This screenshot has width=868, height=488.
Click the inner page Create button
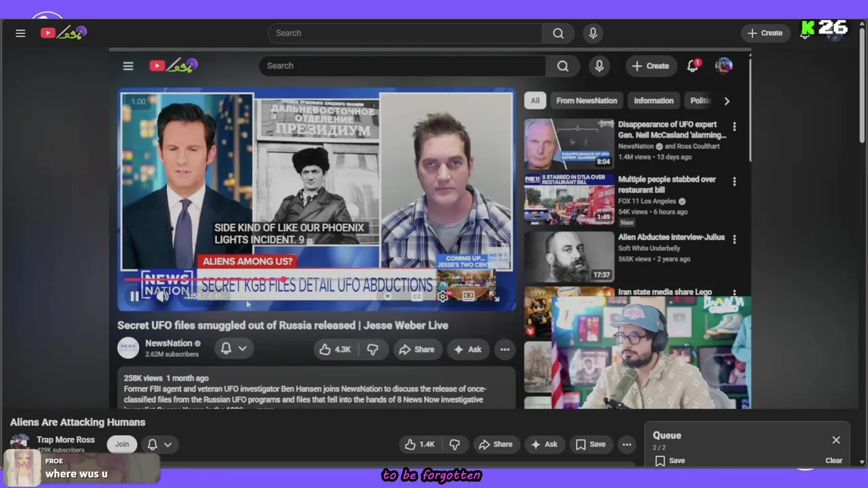pyautogui.click(x=650, y=66)
